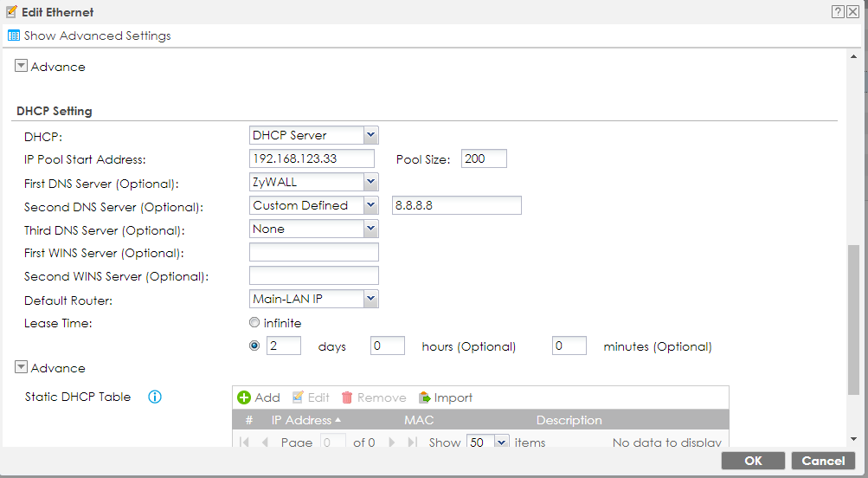Click the dialog's vertical scrollbar thumb
Viewport: 868px width, 478px height.
coord(853,320)
